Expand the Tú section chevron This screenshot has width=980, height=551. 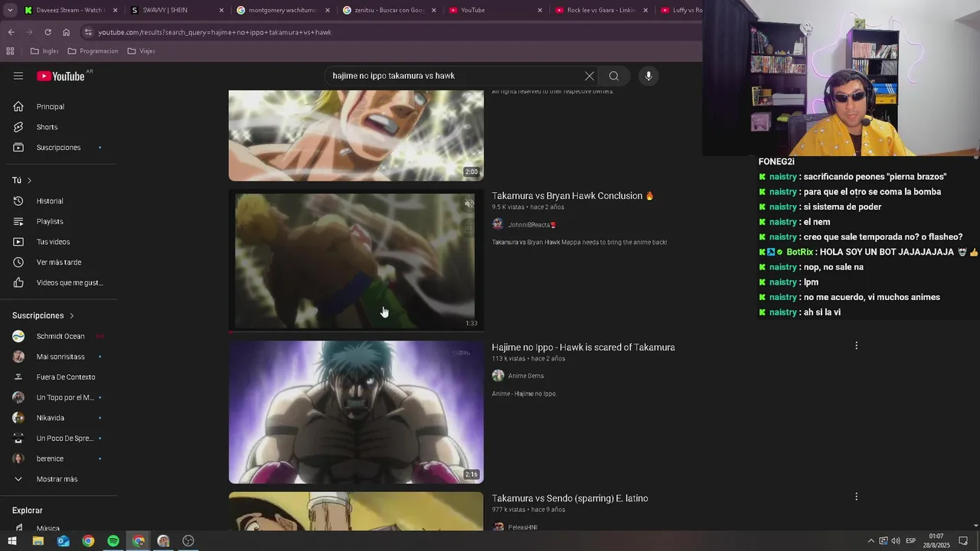coord(29,181)
